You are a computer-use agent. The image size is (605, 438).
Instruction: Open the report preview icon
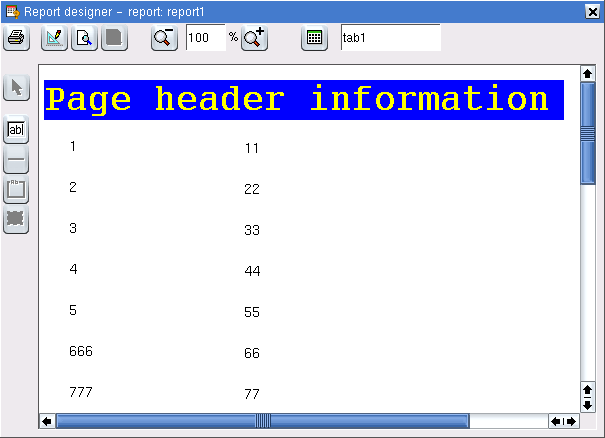click(84, 38)
